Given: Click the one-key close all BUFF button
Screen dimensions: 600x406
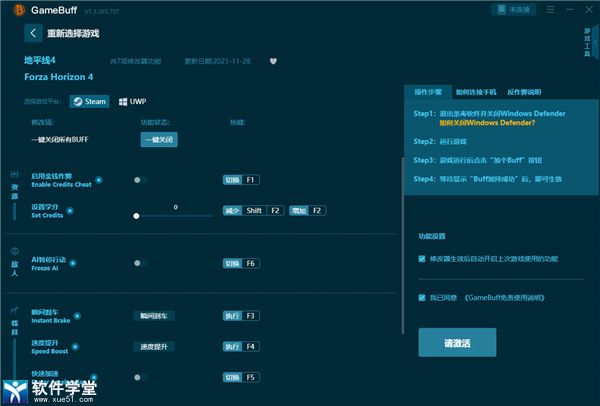Looking at the screenshot, I should tap(159, 140).
